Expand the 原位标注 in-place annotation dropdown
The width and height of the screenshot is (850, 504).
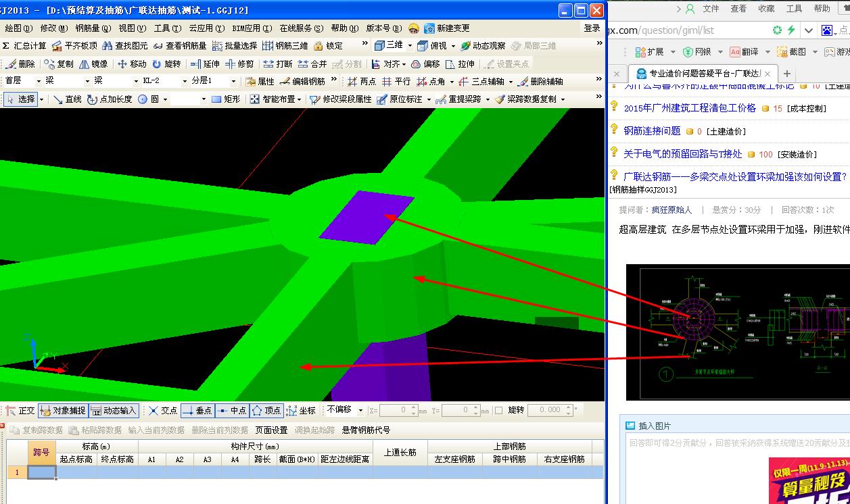point(427,99)
